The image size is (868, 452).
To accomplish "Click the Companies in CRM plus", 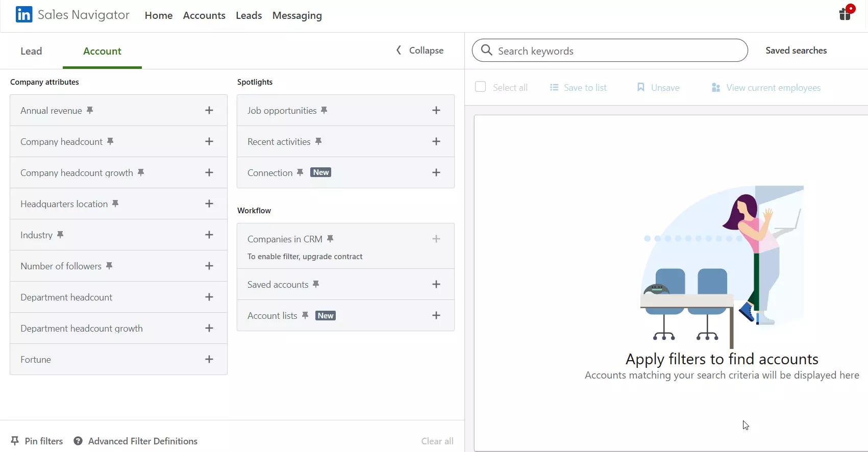I will 436,239.
